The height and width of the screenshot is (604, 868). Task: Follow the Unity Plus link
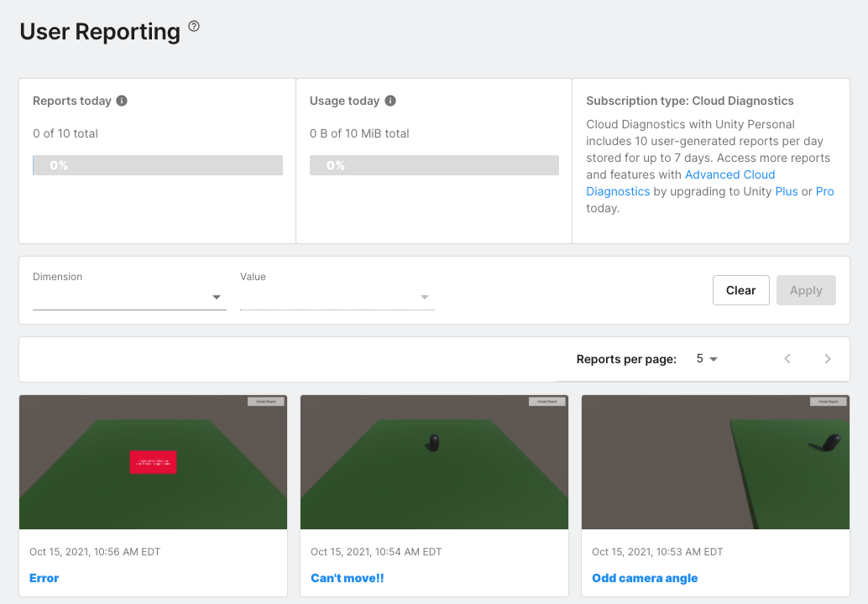click(x=786, y=191)
